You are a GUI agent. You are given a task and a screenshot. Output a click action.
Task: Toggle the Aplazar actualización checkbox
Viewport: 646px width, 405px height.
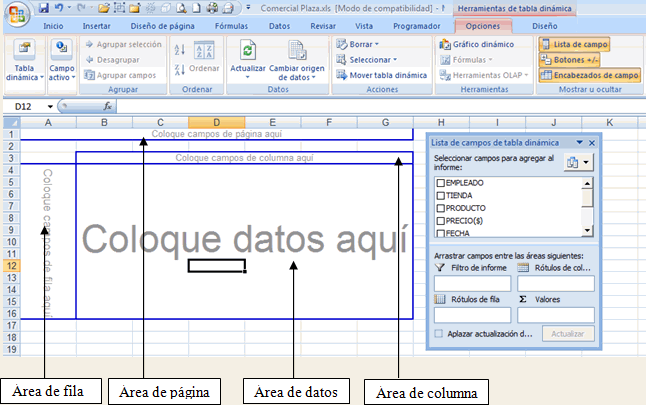click(440, 333)
